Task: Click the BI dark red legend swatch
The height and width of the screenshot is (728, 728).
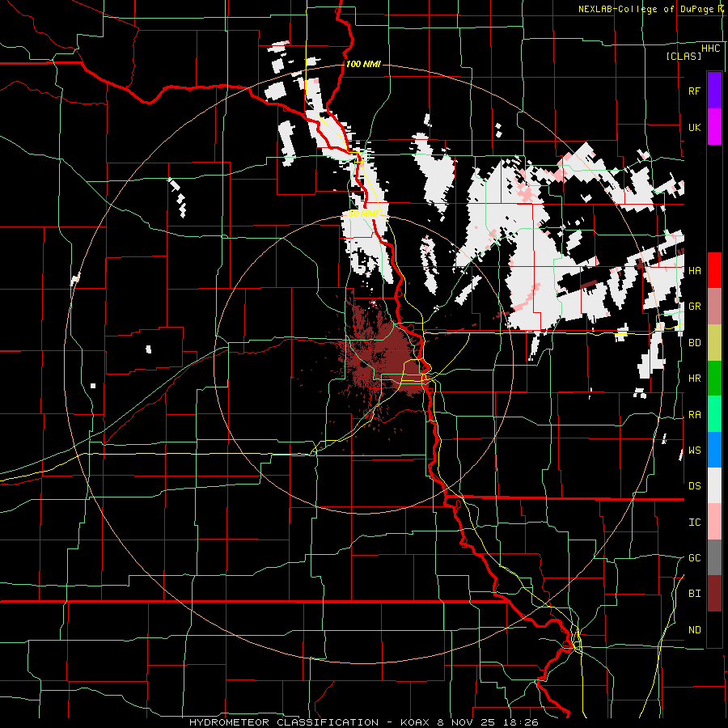Action: click(x=714, y=594)
